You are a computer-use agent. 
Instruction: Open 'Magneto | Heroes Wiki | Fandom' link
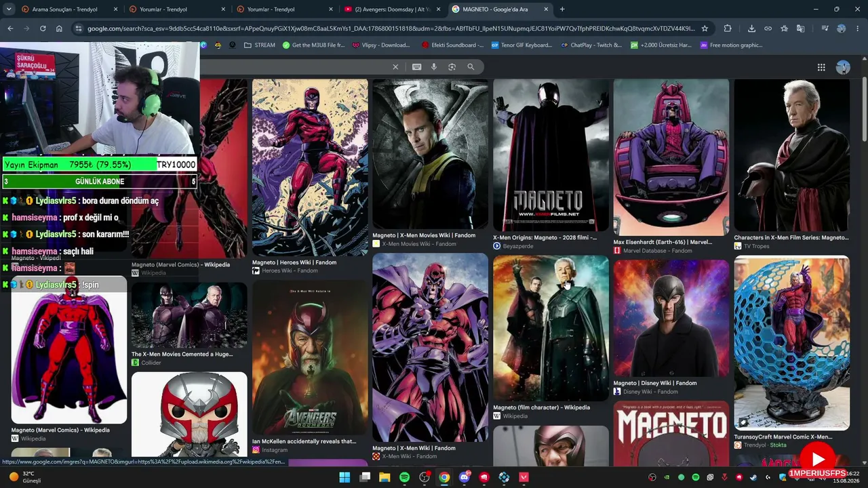294,262
